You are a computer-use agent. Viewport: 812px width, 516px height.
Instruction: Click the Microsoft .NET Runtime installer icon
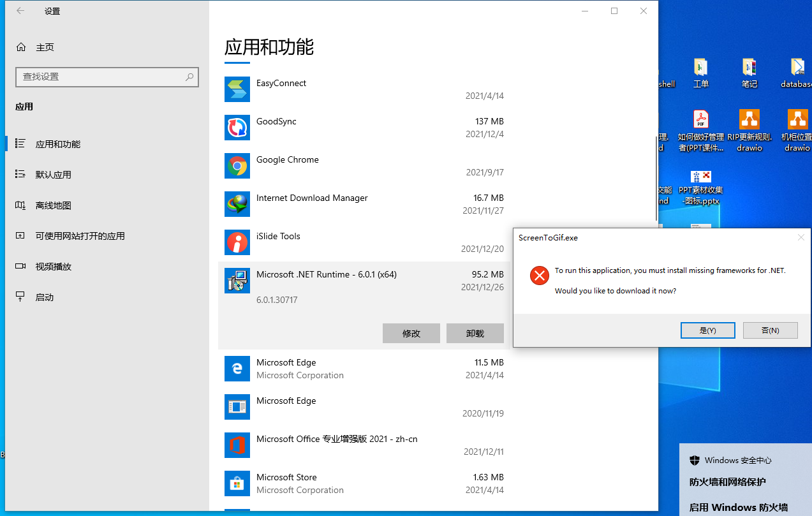[x=237, y=281]
